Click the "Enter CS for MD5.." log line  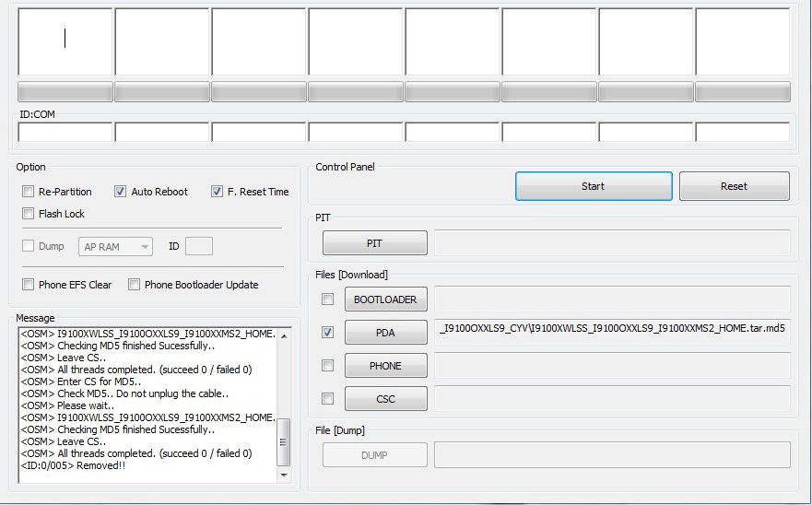(x=81, y=382)
